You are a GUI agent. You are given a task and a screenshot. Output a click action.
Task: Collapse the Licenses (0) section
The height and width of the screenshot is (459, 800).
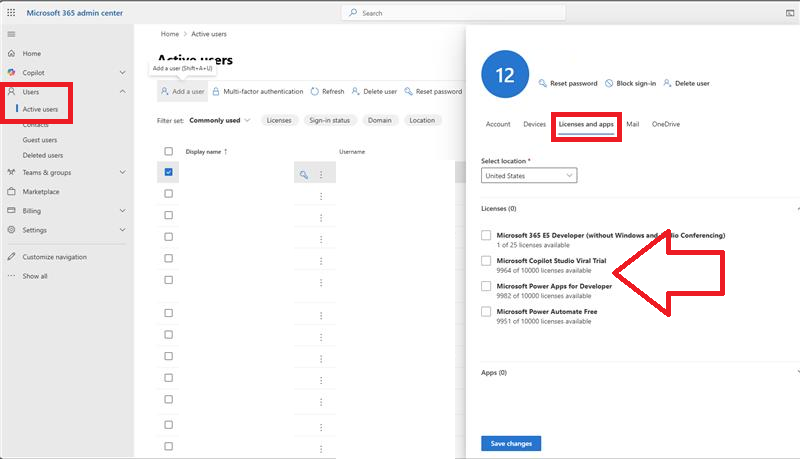(x=797, y=209)
